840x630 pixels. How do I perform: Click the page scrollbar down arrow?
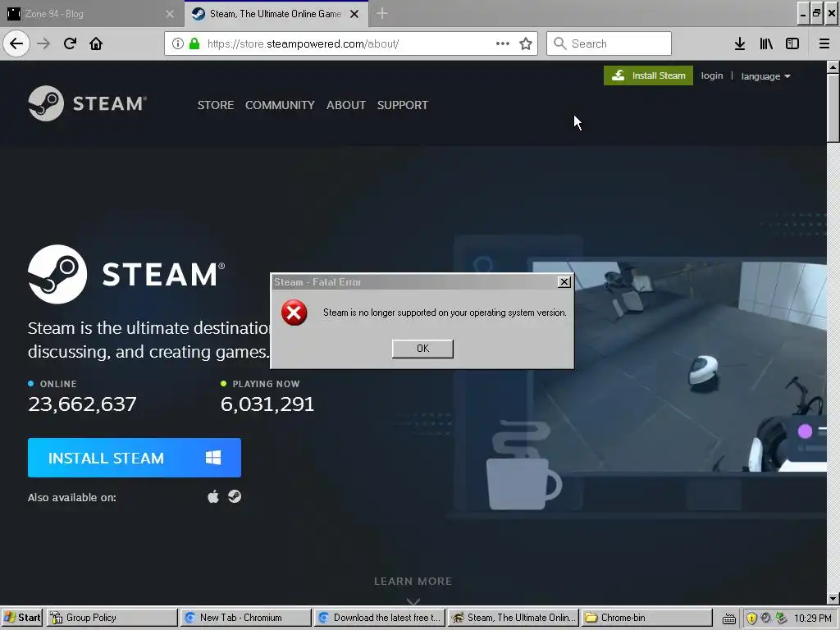click(833, 599)
